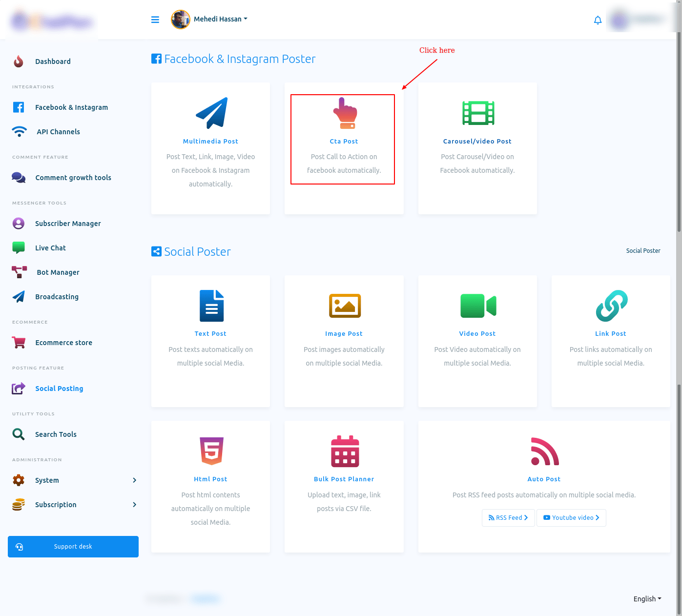This screenshot has width=682, height=616.
Task: Open Subscriber Manager
Action: pos(68,224)
